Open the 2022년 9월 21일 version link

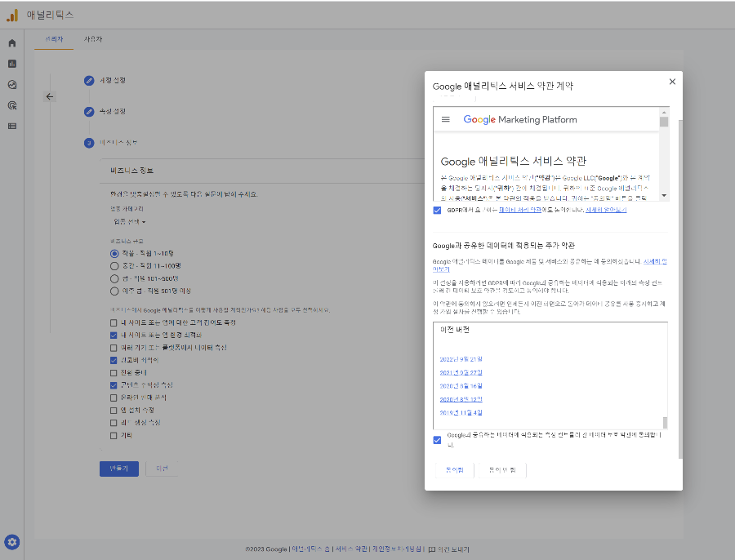click(x=461, y=359)
